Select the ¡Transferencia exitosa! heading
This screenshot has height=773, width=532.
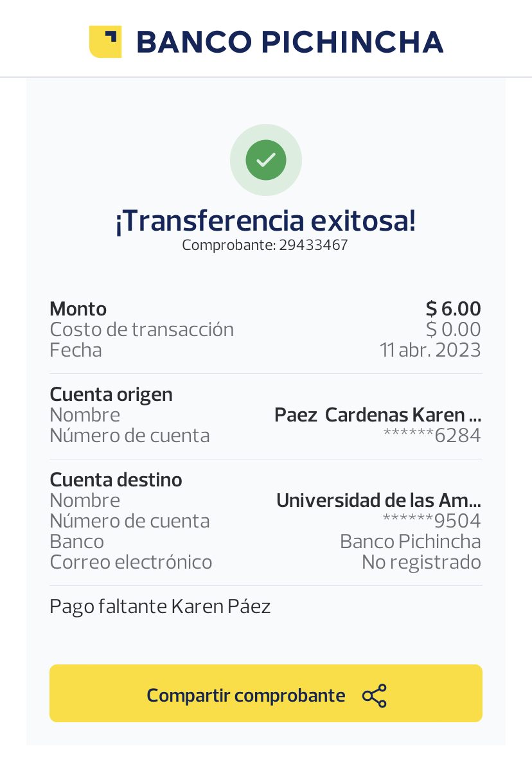pyautogui.click(x=266, y=221)
